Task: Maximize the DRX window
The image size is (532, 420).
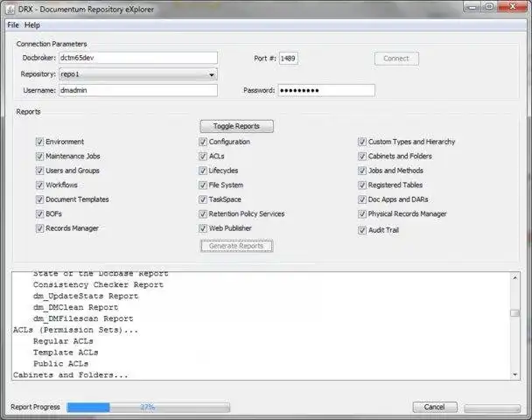Action: 489,6
